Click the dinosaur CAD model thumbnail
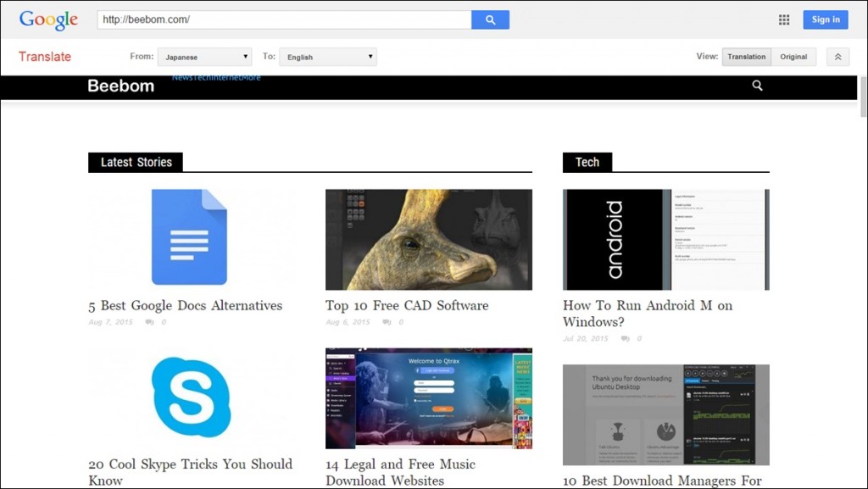Image resolution: width=868 pixels, height=489 pixels. [428, 240]
